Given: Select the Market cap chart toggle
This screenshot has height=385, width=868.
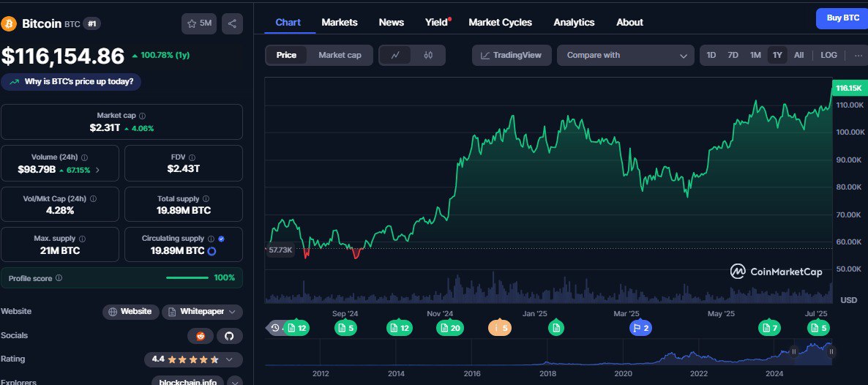Looking at the screenshot, I should click(340, 55).
